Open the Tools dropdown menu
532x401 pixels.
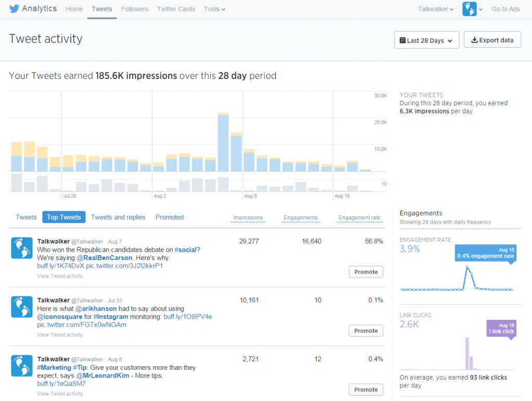[214, 9]
